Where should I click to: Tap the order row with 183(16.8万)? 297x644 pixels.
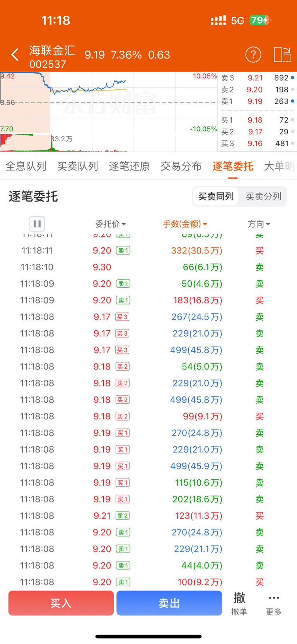point(148,301)
